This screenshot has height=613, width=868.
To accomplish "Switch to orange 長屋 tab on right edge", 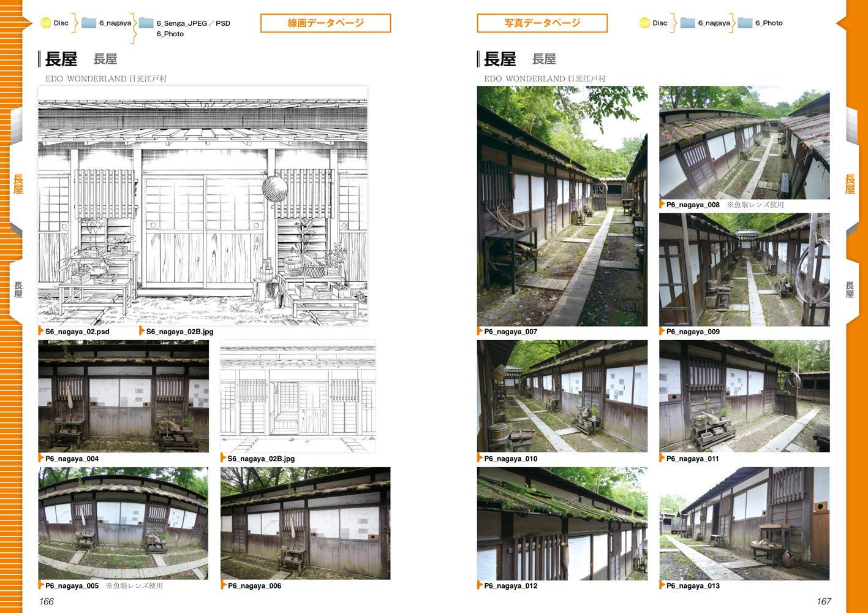I will point(850,184).
